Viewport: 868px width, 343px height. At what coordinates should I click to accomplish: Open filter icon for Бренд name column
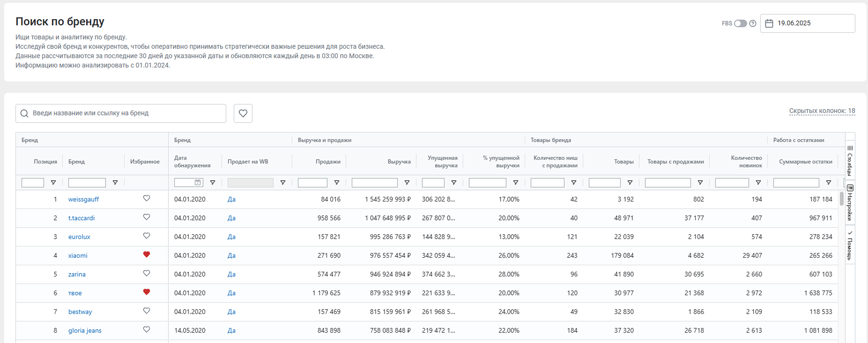coord(115,183)
